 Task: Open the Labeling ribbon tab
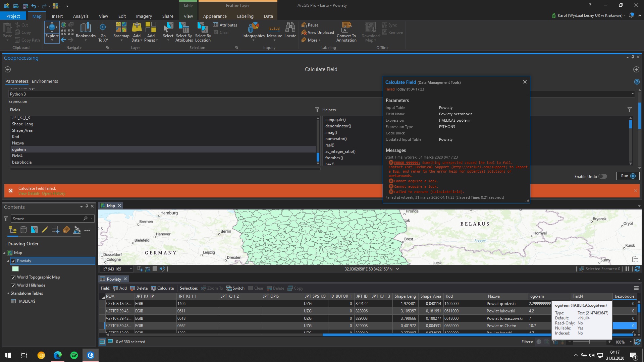point(245,16)
